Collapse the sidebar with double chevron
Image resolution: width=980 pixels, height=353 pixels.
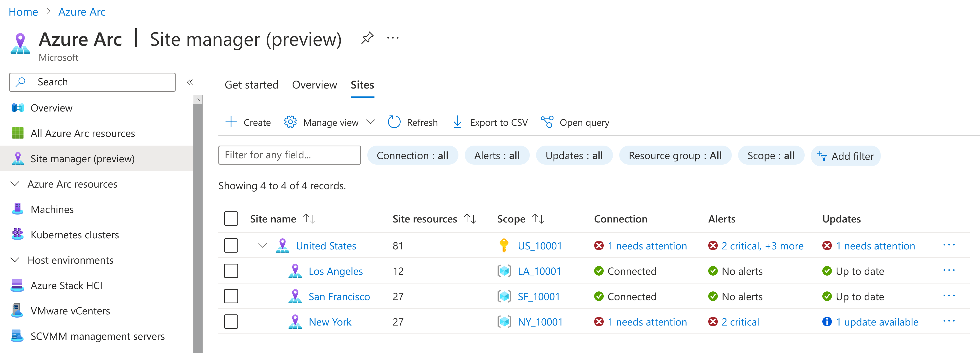pyautogui.click(x=190, y=82)
